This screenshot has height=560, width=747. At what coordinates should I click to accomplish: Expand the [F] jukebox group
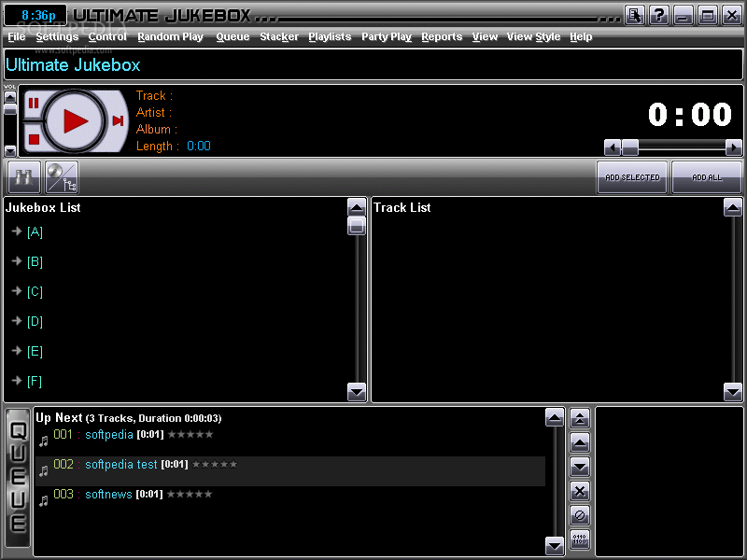pos(17,380)
